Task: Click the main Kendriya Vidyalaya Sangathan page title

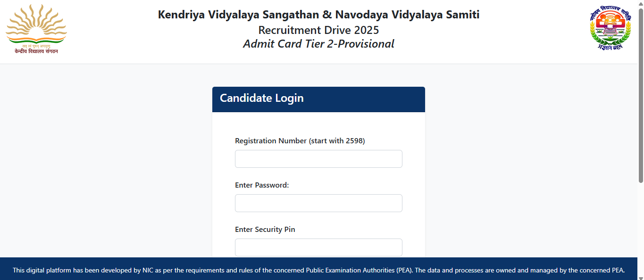Action: (x=318, y=14)
